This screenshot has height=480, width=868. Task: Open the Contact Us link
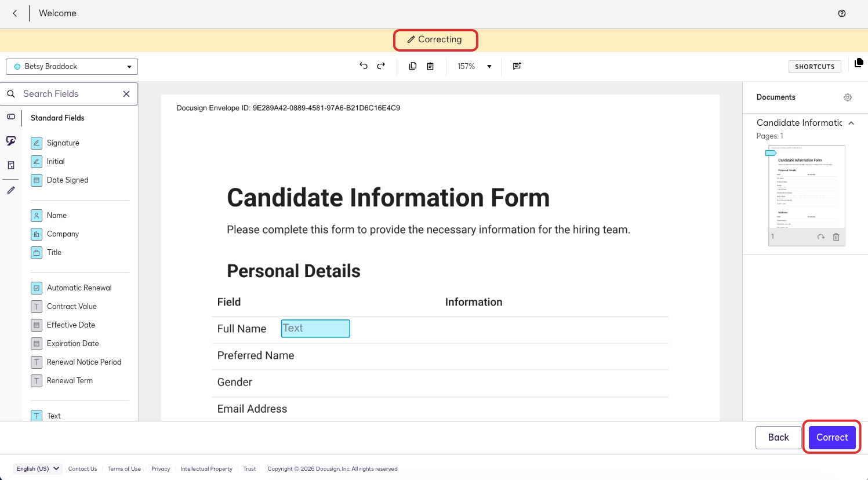(82, 468)
